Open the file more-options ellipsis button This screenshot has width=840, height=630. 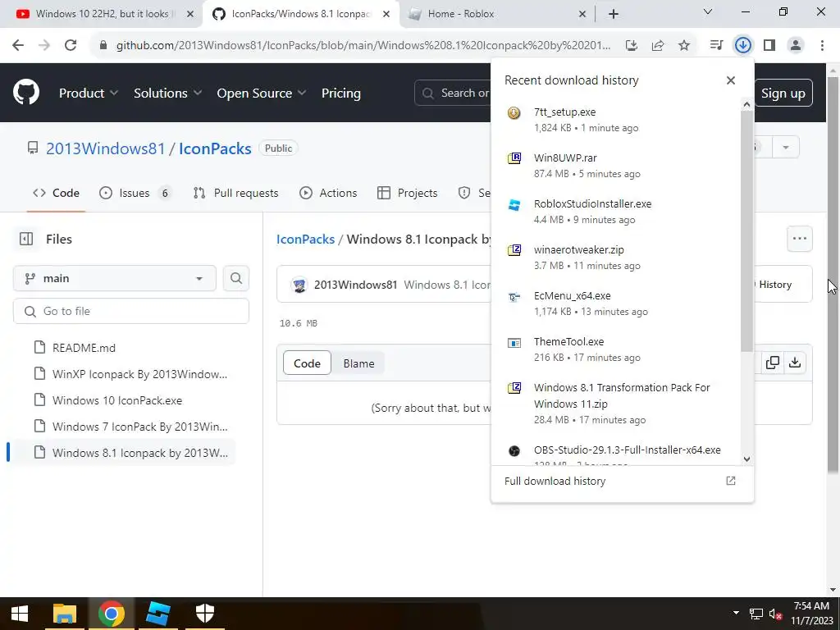point(799,239)
